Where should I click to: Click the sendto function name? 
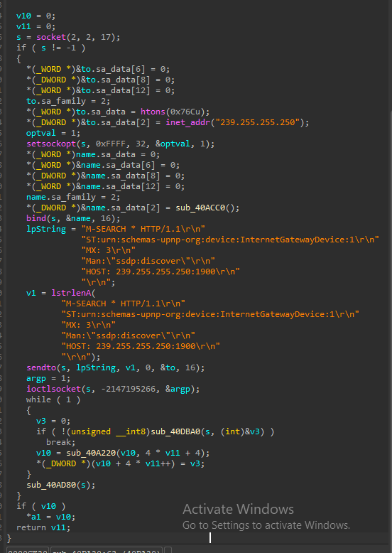coord(41,367)
